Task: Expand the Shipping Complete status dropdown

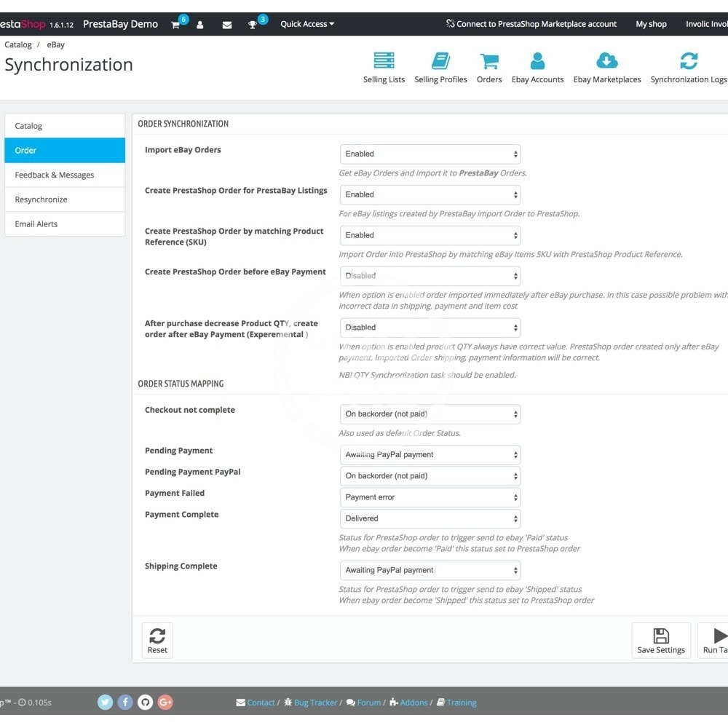Action: coord(430,571)
